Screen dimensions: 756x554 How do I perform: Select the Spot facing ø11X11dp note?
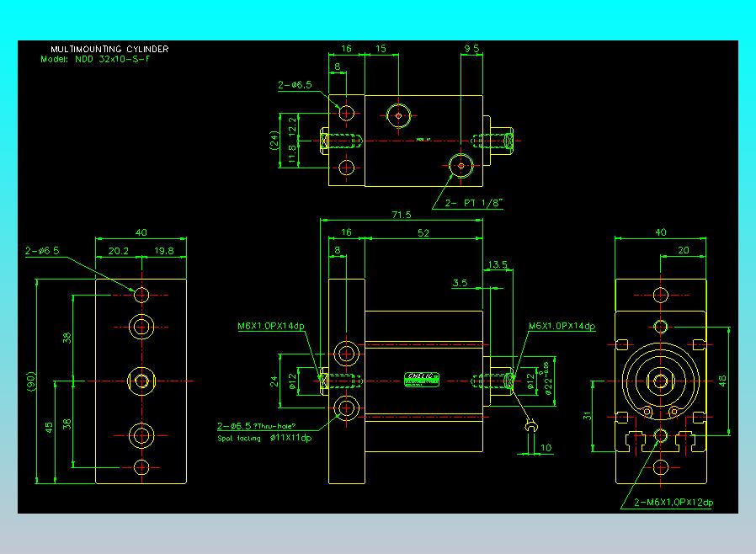(264, 438)
